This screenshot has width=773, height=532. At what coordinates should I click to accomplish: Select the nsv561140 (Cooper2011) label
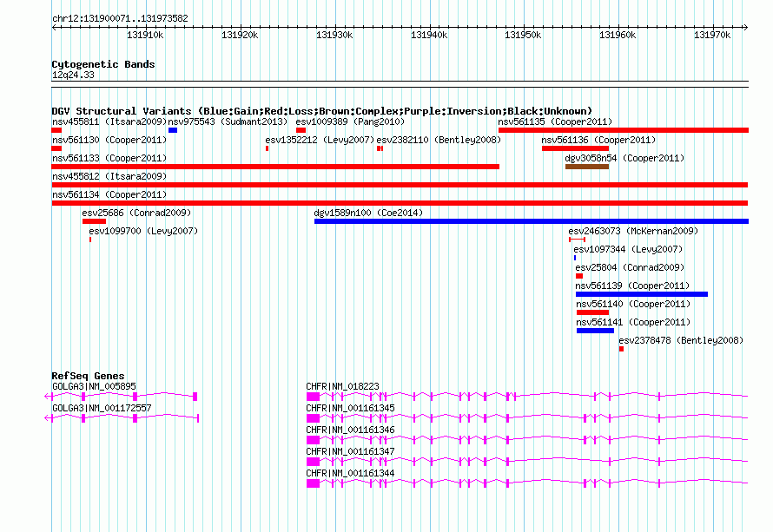(633, 304)
